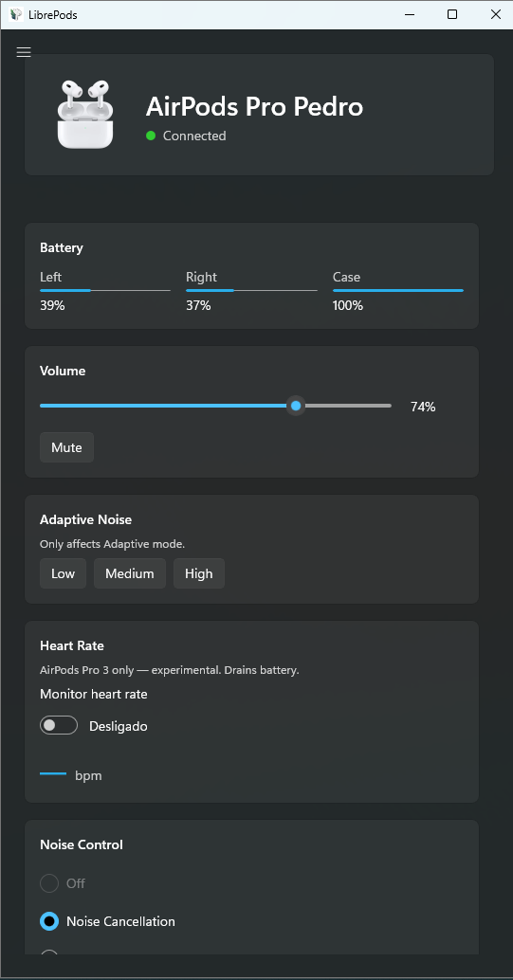Click the 74% volume percentage label
The width and height of the screenshot is (513, 980).
pyautogui.click(x=423, y=407)
